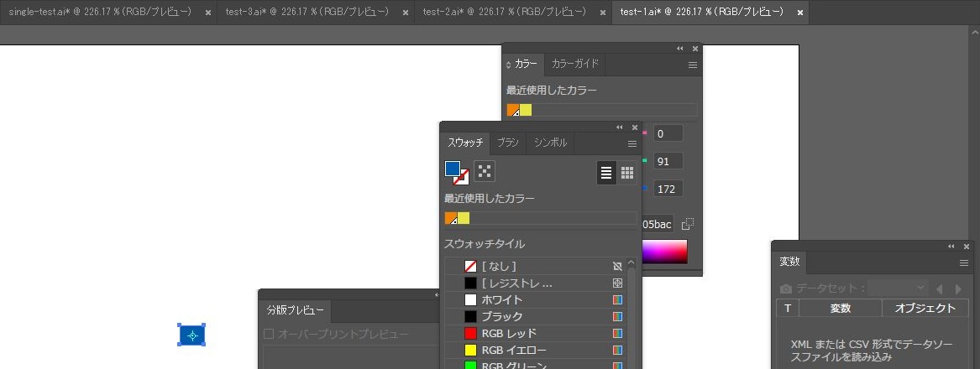The height and width of the screenshot is (369, 980).
Task: Close the test-1.ai document tab
Action: [x=800, y=13]
